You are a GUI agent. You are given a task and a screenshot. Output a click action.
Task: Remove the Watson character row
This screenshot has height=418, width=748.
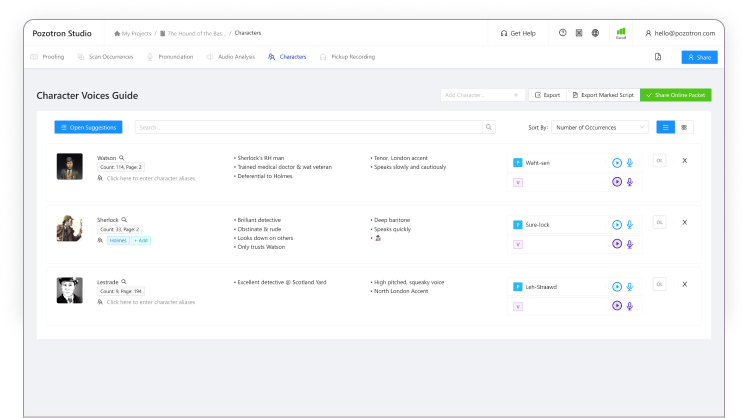tap(685, 160)
